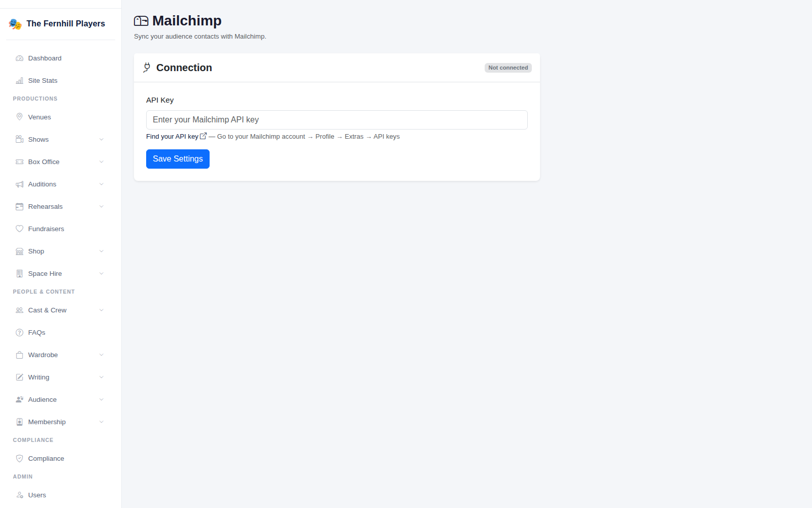Viewport: 812px width, 508px height.
Task: Click the API Key field label
Action: coord(160,100)
